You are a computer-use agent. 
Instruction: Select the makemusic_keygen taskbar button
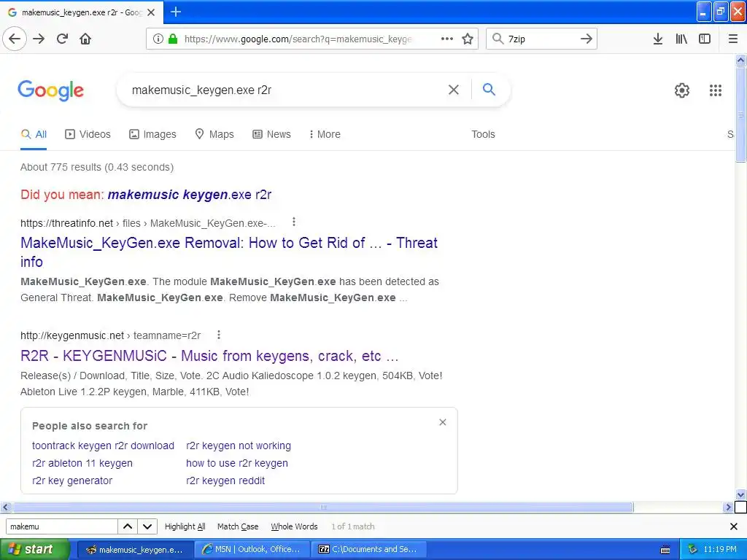pos(135,549)
